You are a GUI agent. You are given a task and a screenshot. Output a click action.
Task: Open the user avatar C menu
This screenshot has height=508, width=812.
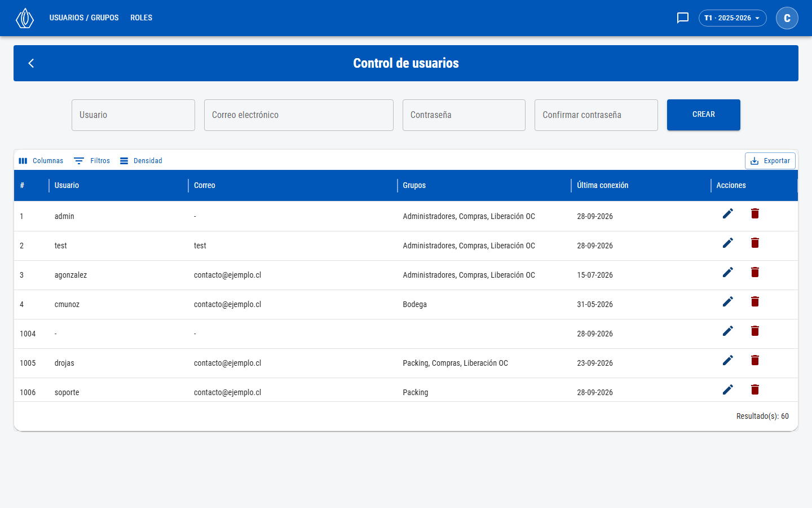pos(787,18)
